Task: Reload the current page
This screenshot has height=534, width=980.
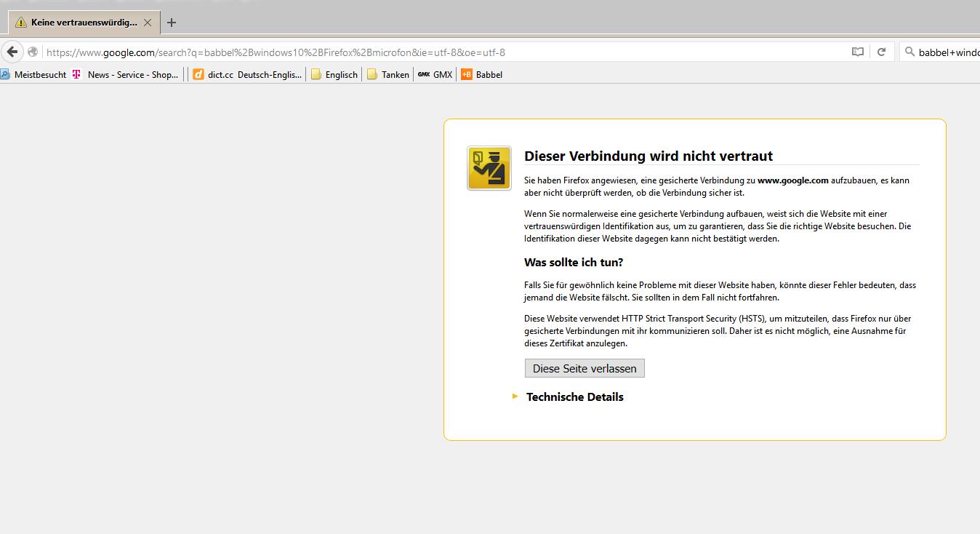Action: pyautogui.click(x=881, y=52)
